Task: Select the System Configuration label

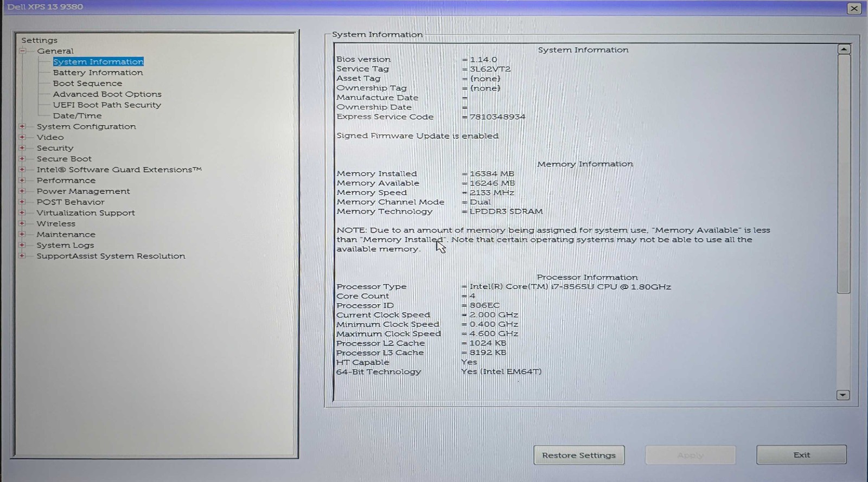Action: pos(86,126)
